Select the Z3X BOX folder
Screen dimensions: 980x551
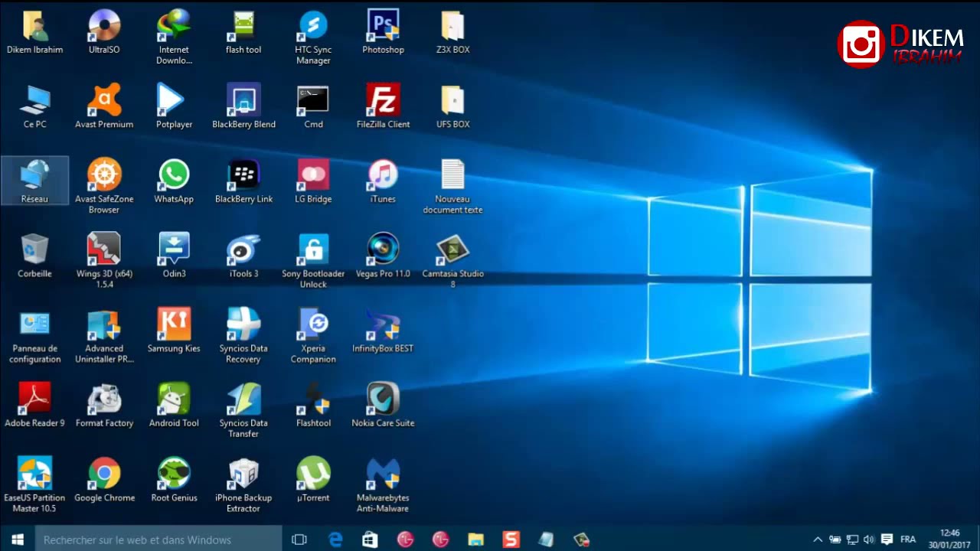(x=452, y=32)
